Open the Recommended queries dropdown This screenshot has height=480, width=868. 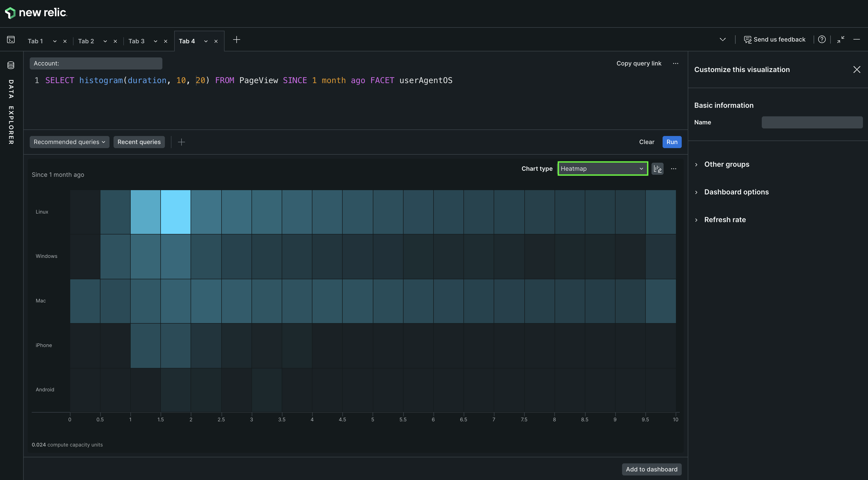pos(69,142)
